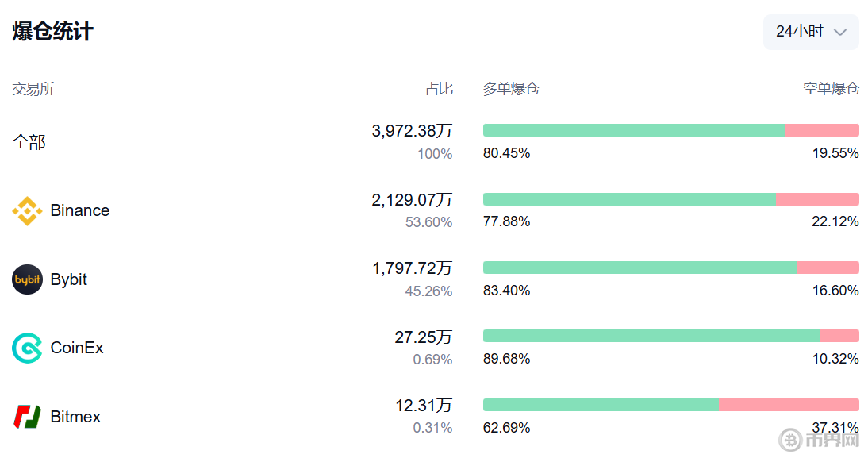This screenshot has width=868, height=462.
Task: Click the green long bar for Binance
Action: [x=628, y=199]
